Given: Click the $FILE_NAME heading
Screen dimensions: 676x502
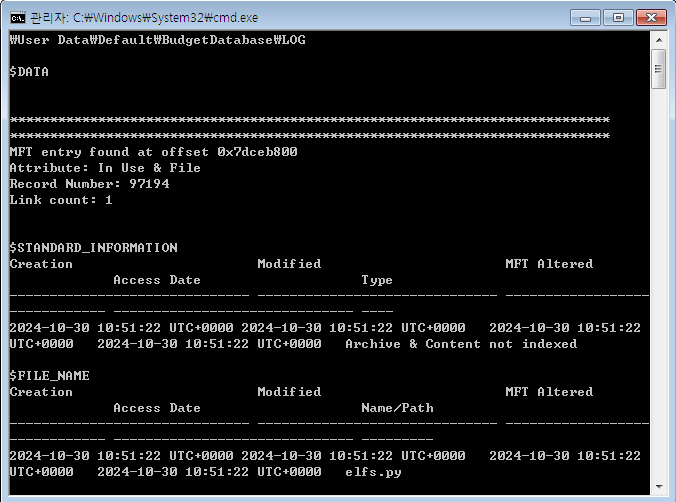Looking at the screenshot, I should 50,376.
